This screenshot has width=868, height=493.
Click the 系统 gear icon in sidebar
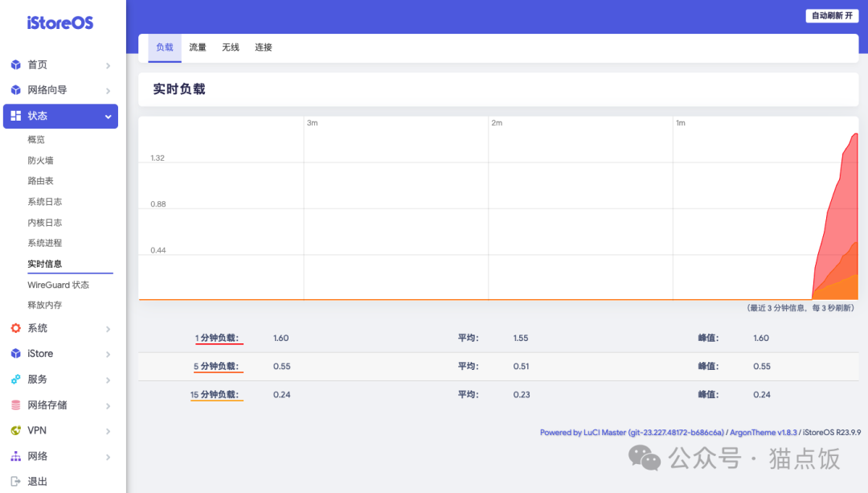(x=14, y=328)
